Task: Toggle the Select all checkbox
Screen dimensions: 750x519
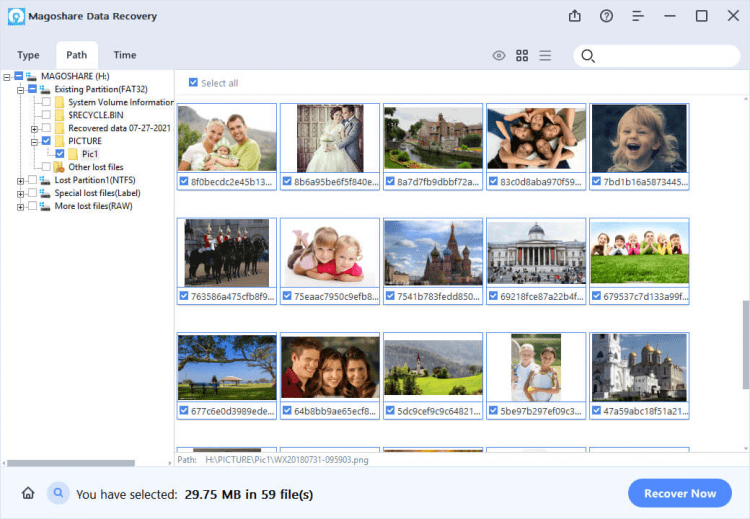Action: 193,83
